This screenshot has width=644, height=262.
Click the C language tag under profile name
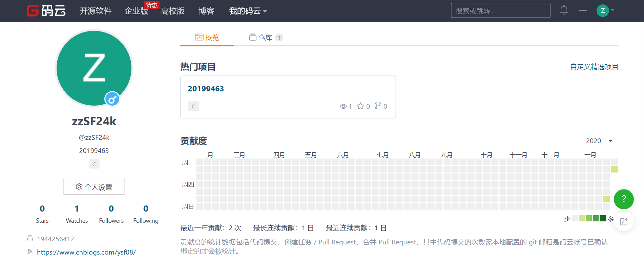click(x=94, y=164)
